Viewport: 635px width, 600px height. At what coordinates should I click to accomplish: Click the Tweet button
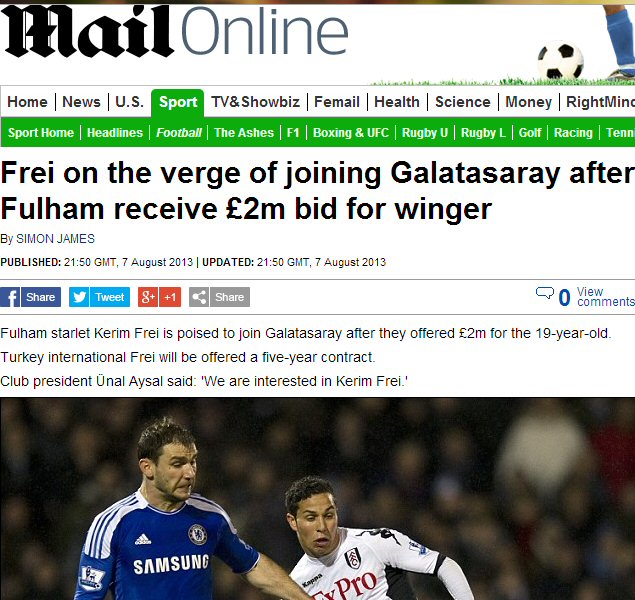(110, 297)
